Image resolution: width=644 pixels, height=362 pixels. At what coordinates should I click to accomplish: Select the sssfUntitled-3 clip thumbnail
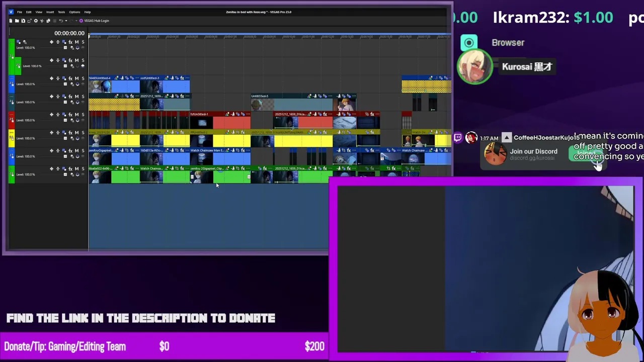click(x=151, y=86)
